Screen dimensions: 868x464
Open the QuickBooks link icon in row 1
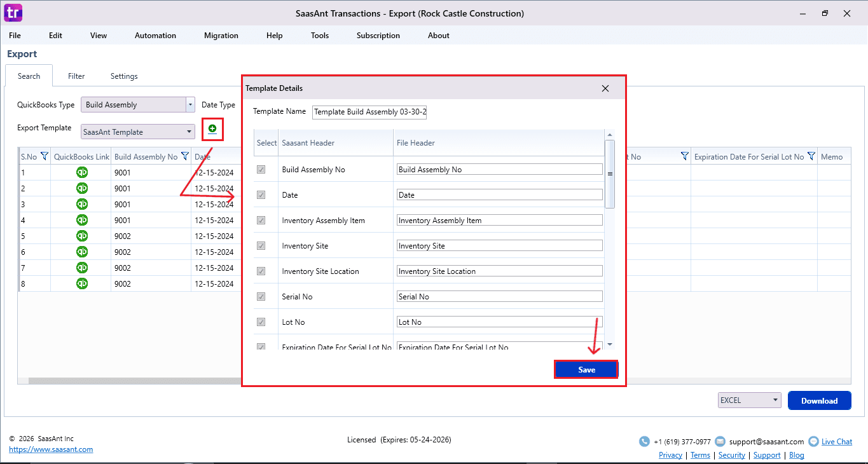click(82, 172)
